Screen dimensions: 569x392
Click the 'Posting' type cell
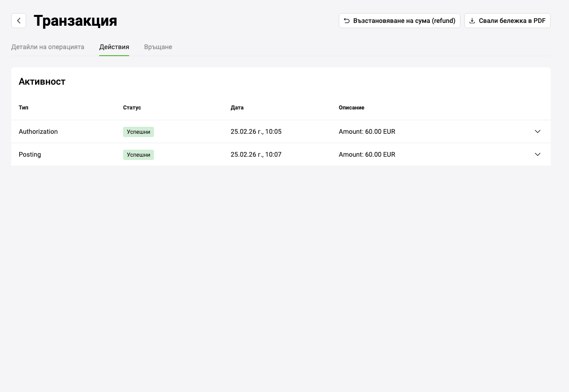click(x=30, y=154)
